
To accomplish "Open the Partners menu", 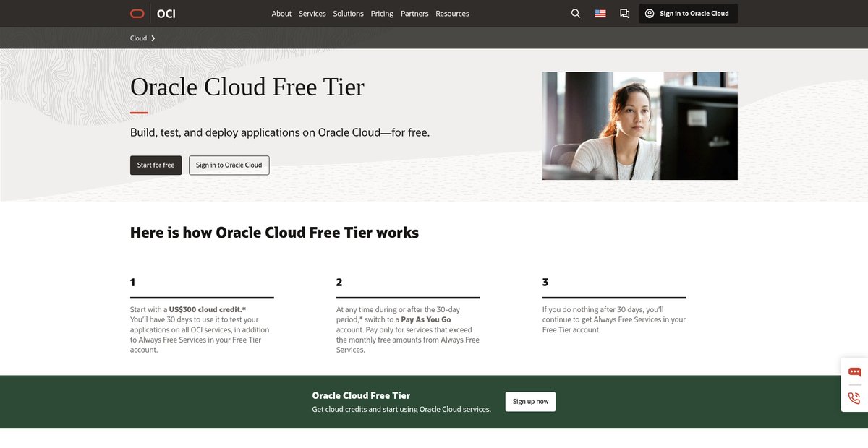I will (414, 13).
